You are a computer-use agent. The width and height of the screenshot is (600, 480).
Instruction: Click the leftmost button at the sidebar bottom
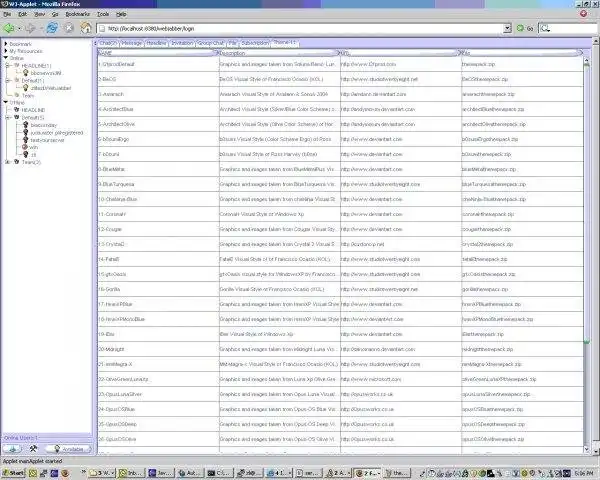coord(12,449)
